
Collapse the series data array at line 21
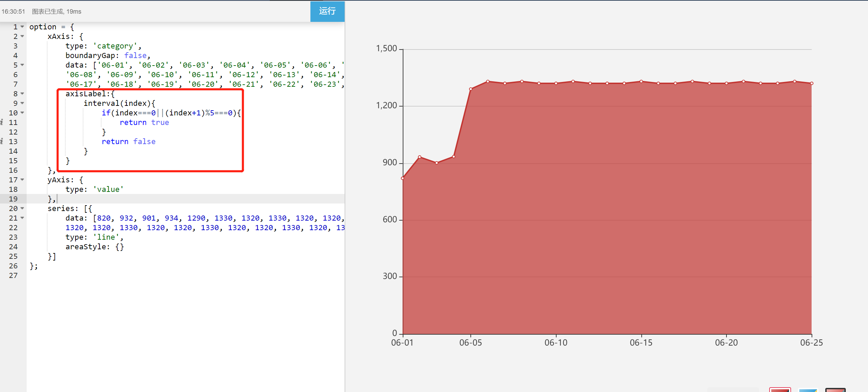tap(22, 218)
